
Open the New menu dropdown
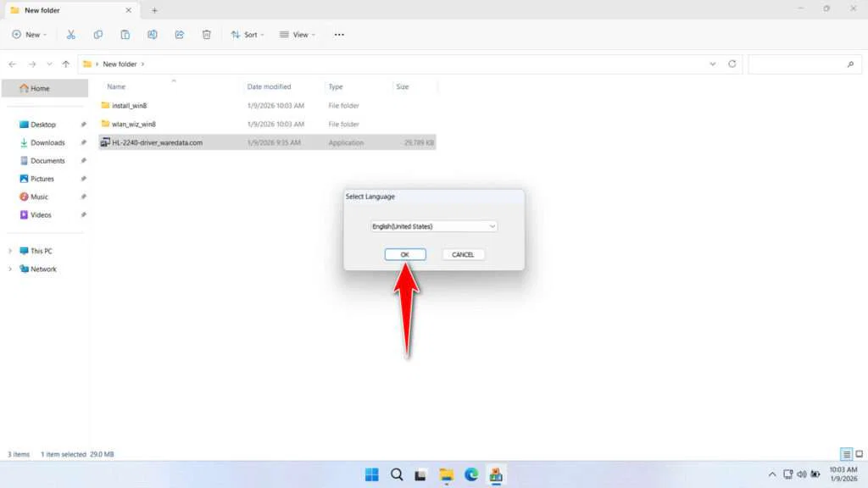pyautogui.click(x=30, y=34)
